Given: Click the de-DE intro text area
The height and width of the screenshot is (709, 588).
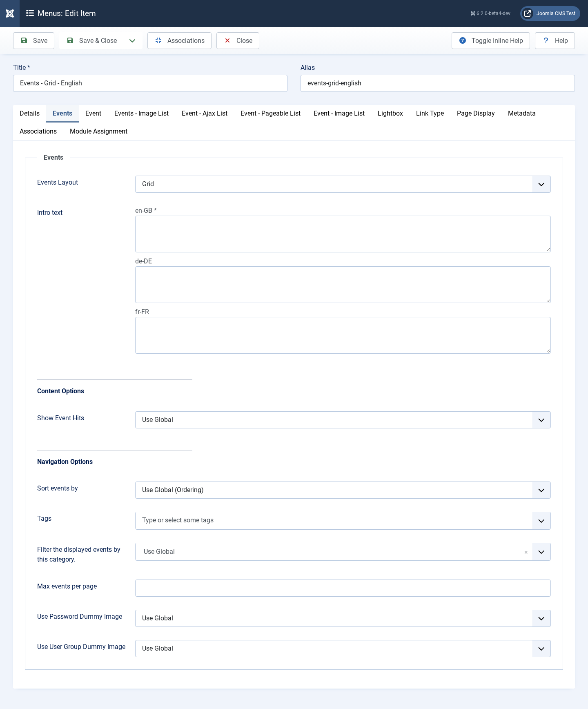Looking at the screenshot, I should (x=343, y=285).
